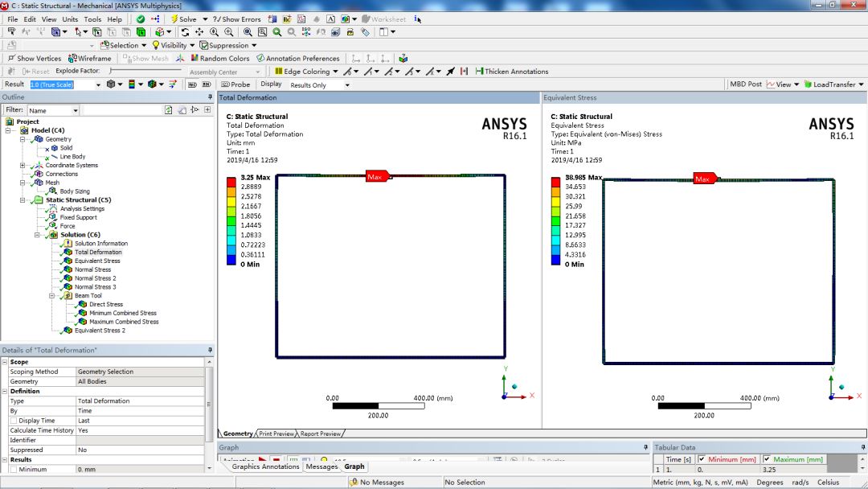
Task: Select Fixed Support in the tree
Action: 78,218
